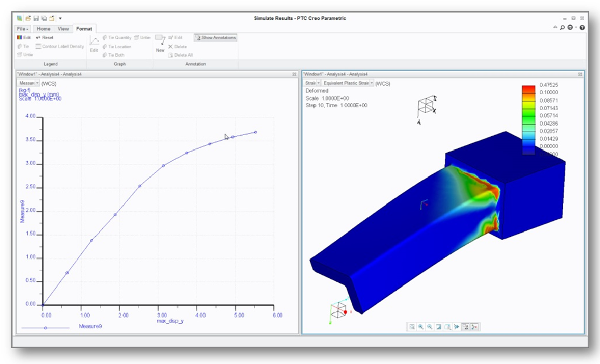Image resolution: width=600 pixels, height=364 pixels.
Task: Click the red band of the strain legend
Action: [528, 89]
